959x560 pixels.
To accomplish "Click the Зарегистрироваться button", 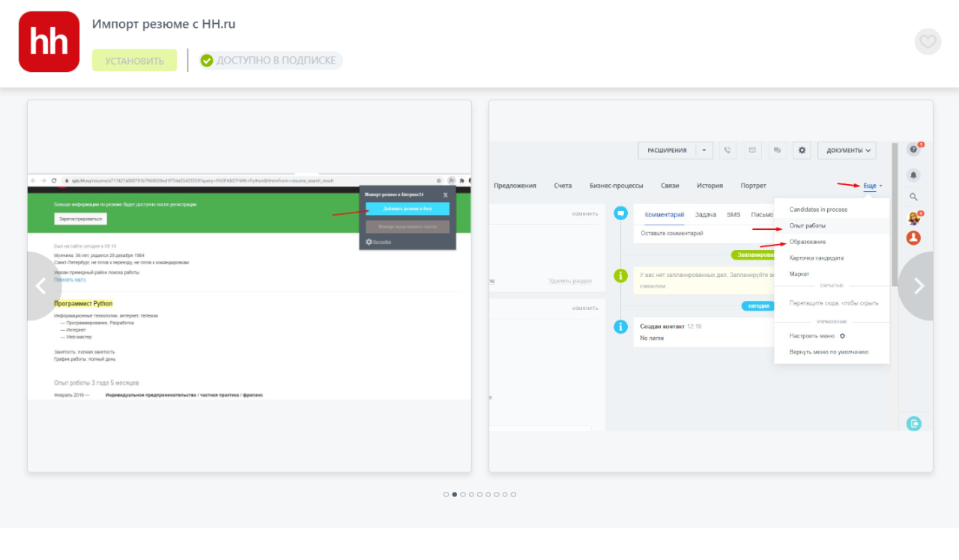I will (81, 219).
